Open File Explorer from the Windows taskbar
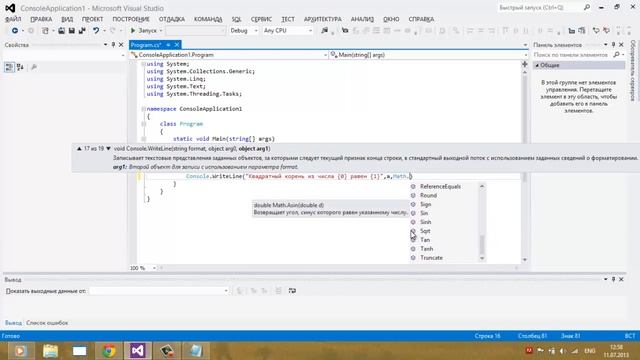 [x=50, y=351]
